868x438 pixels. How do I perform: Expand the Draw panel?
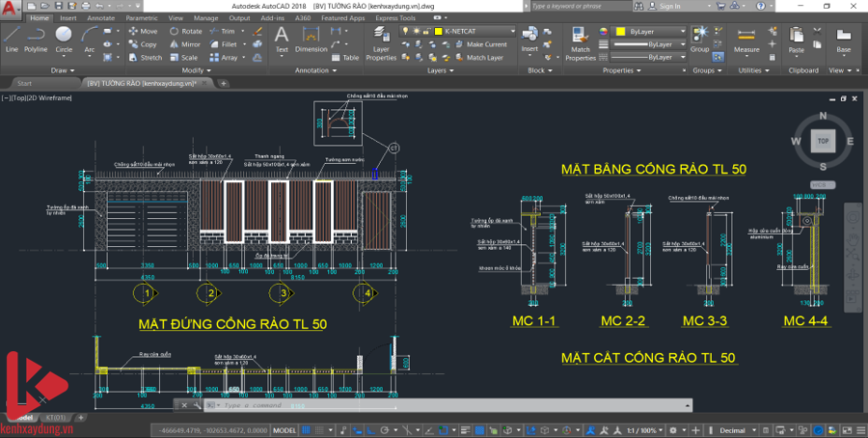[62, 70]
